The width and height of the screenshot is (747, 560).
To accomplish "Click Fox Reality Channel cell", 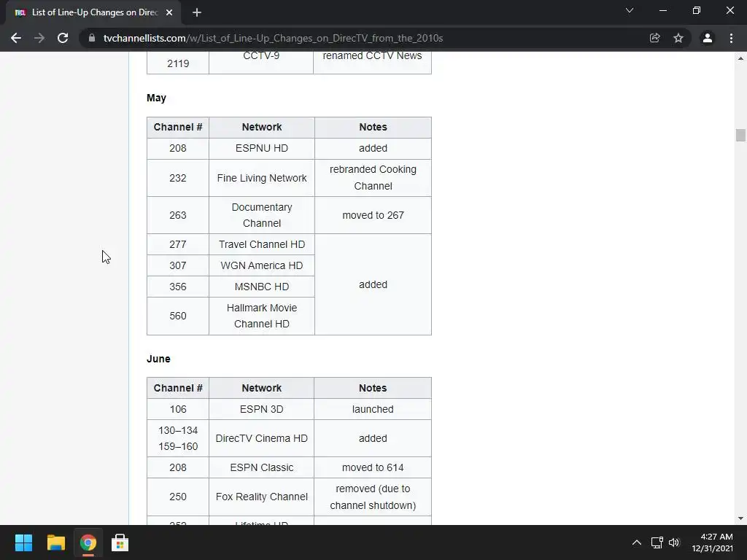I will (x=262, y=497).
